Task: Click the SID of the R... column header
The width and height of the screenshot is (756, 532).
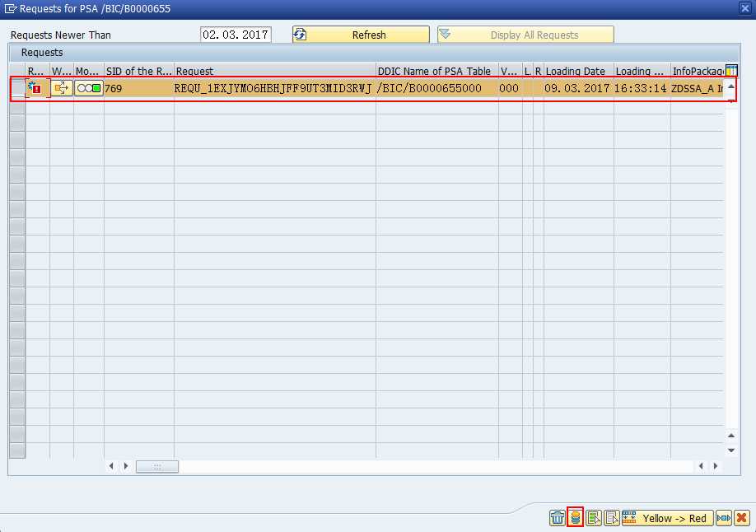Action: 139,71
